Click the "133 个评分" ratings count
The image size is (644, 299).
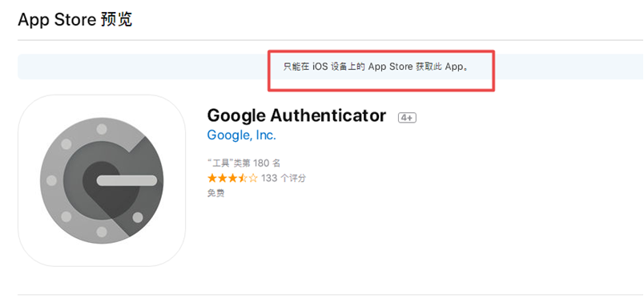coord(284,178)
